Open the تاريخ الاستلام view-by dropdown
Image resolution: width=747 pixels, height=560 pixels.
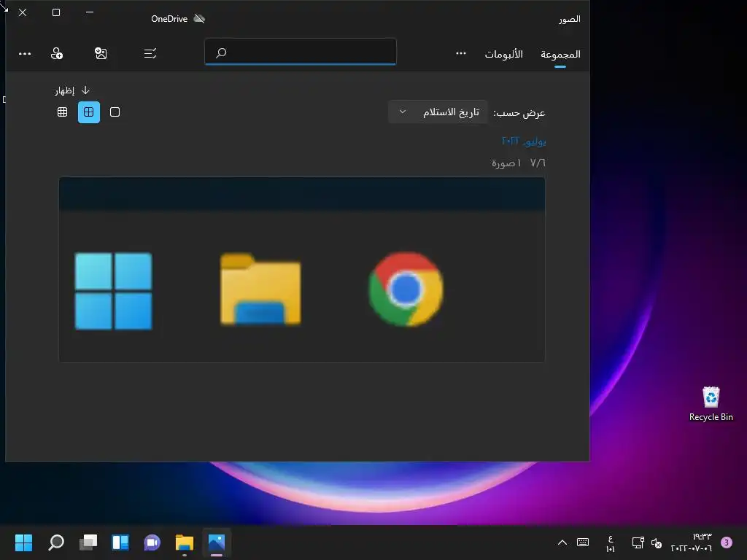(x=438, y=112)
